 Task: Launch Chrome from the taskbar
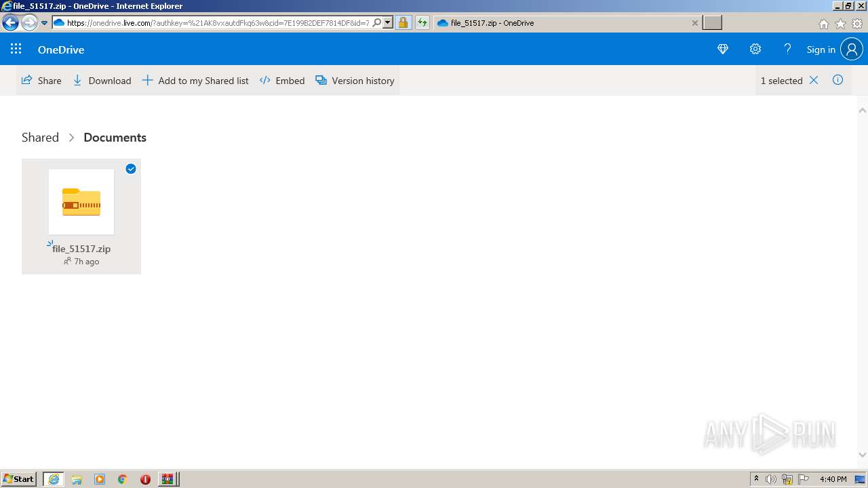123,479
